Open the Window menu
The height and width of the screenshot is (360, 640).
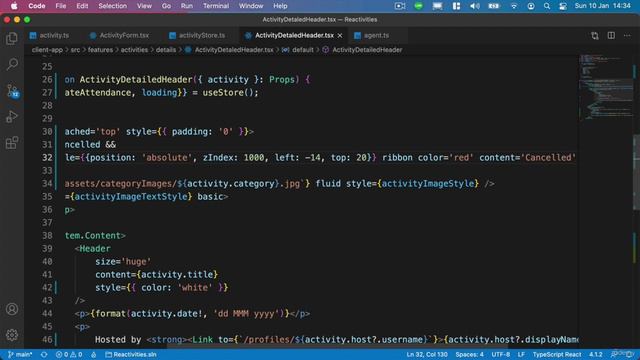(x=251, y=6)
